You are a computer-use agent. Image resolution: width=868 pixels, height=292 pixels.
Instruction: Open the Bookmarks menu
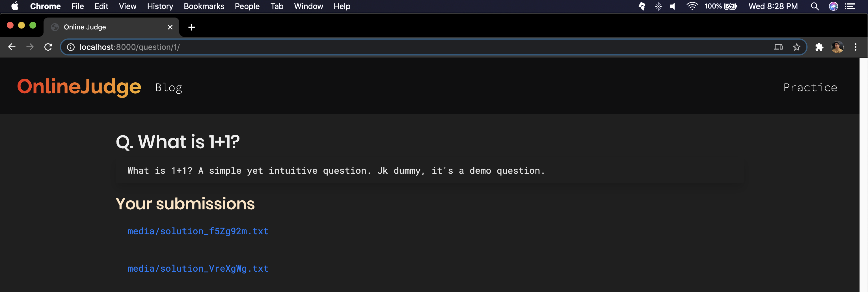[204, 7]
